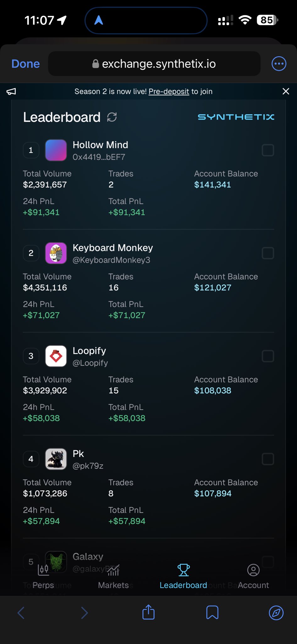Open the browser more options menu
This screenshot has width=297, height=644.
click(x=279, y=64)
